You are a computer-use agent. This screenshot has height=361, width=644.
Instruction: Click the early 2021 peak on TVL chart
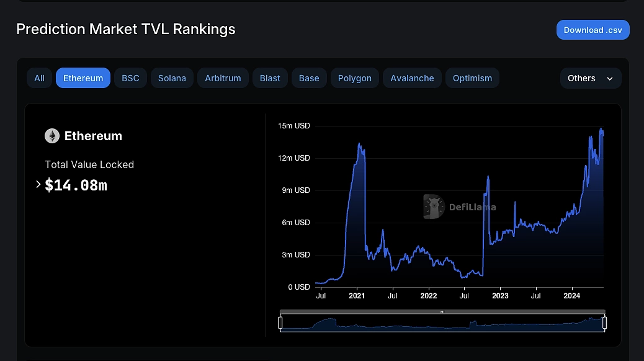(359, 145)
